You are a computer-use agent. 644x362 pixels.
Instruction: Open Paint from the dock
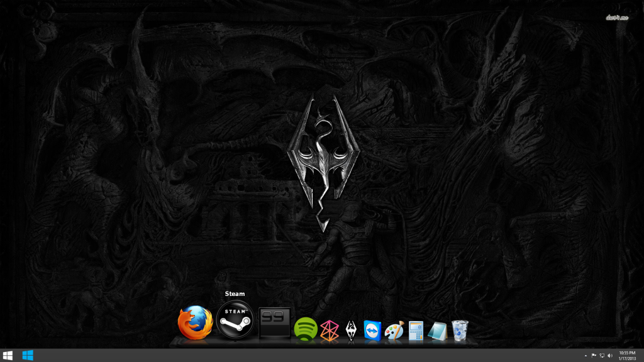(394, 331)
